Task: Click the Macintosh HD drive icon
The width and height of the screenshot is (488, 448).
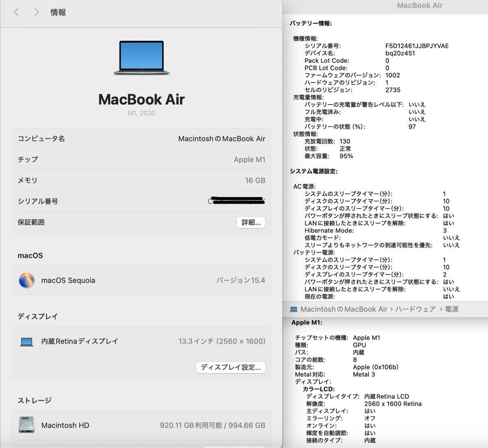Action: pyautogui.click(x=27, y=425)
